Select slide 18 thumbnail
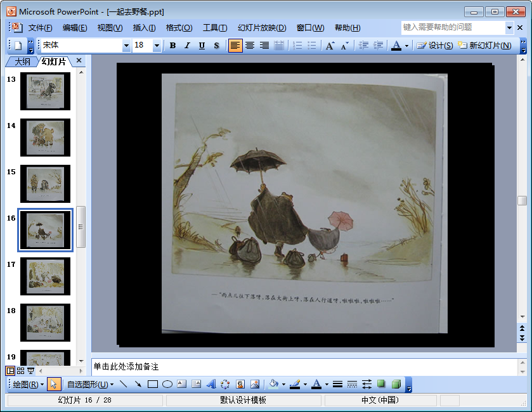This screenshot has width=532, height=412. click(x=45, y=323)
